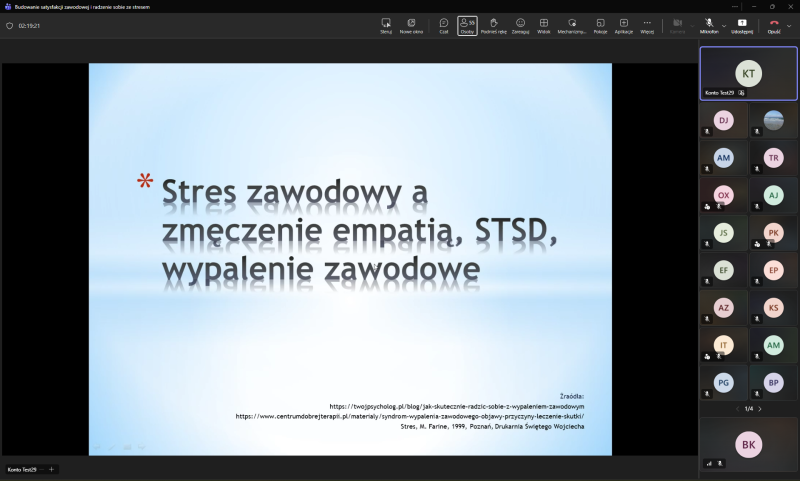The height and width of the screenshot is (481, 800).
Task: Unmute using the Mikrofon button
Action: click(707, 24)
